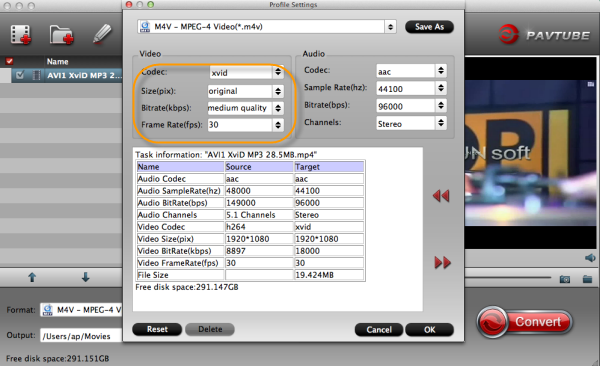Click Task information title text
This screenshot has height=366, width=600.
coord(226,155)
